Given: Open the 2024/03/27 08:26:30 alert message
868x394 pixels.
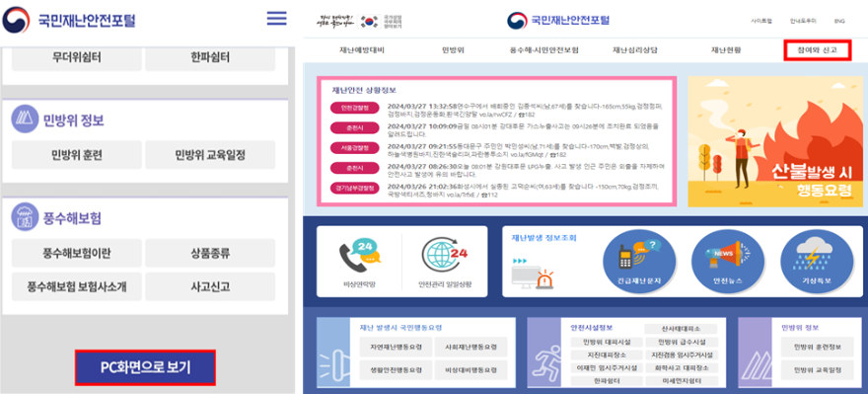Looking at the screenshot, I should pyautogui.click(x=526, y=170).
